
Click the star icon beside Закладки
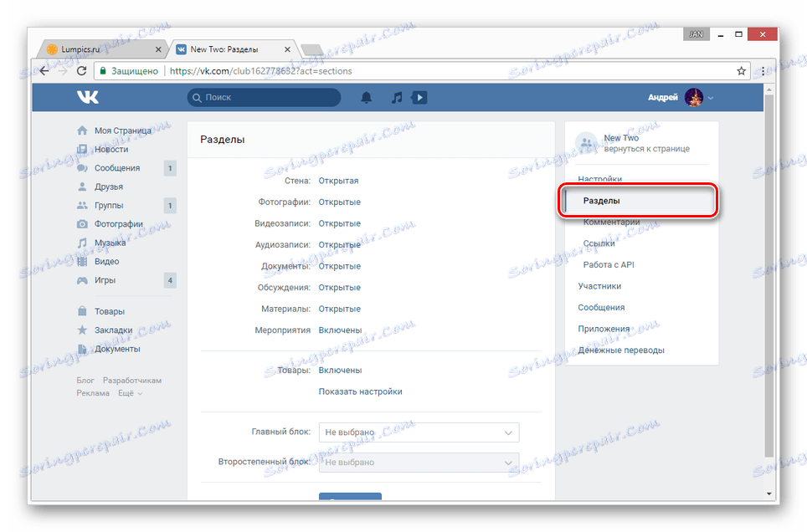82,330
